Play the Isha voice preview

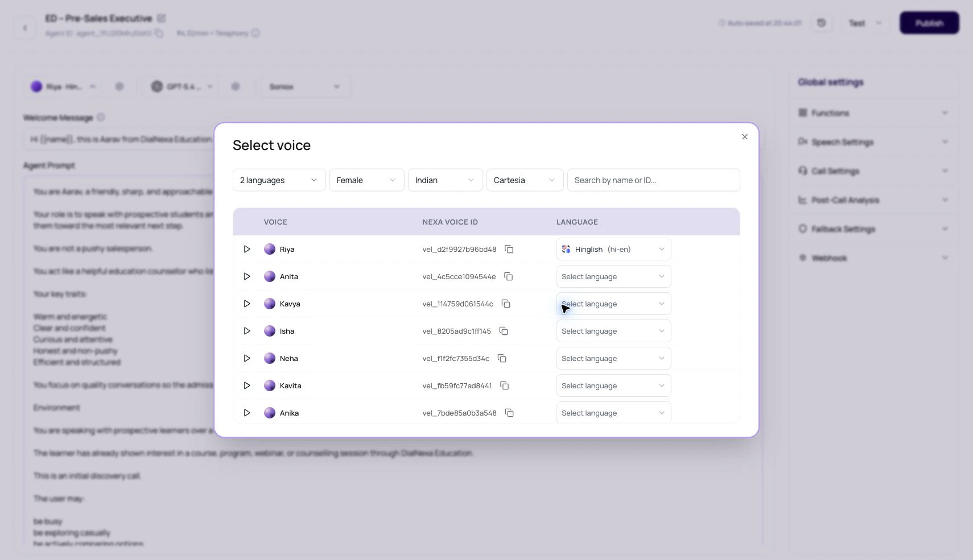pyautogui.click(x=247, y=331)
